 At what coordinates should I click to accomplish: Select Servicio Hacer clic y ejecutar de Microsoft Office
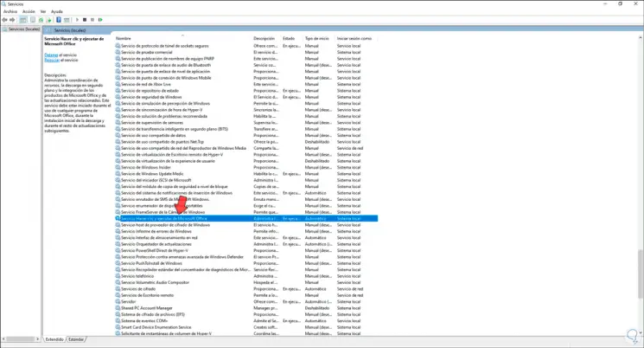pos(246,218)
